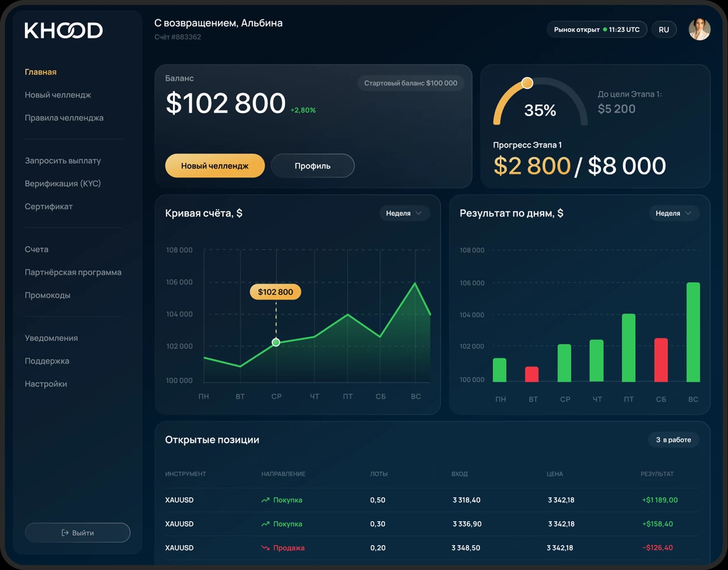
Task: Click the Выйти logout button
Action: tap(77, 532)
